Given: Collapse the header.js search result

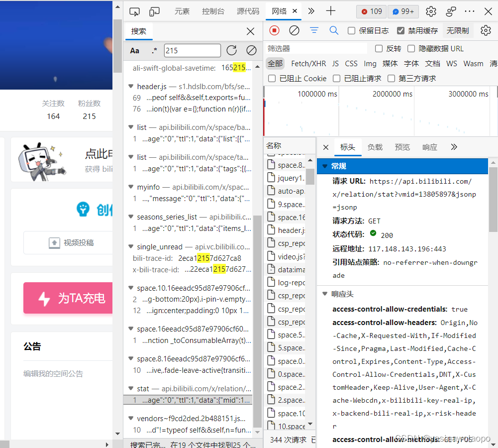Looking at the screenshot, I should [130, 86].
